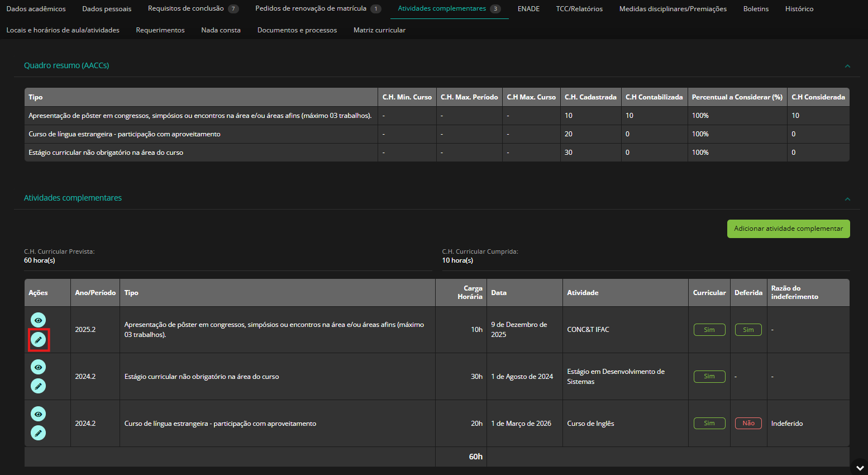The height and width of the screenshot is (475, 868).
Task: Open the Dados pessoais tab
Action: point(107,9)
